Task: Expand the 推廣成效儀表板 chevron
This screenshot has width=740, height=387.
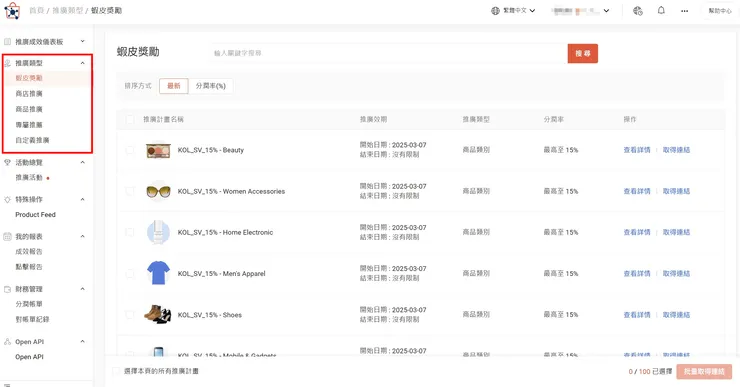Action: 83,42
